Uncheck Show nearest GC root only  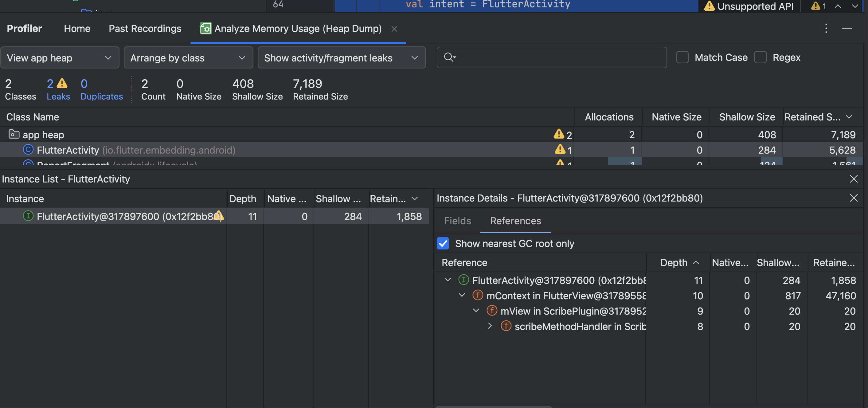point(443,243)
